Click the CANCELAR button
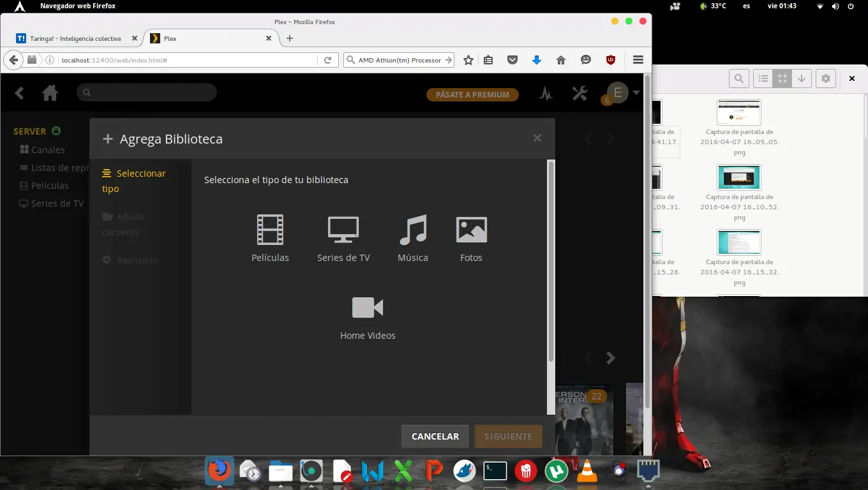Screen dimensions: 868x490 click(x=435, y=436)
